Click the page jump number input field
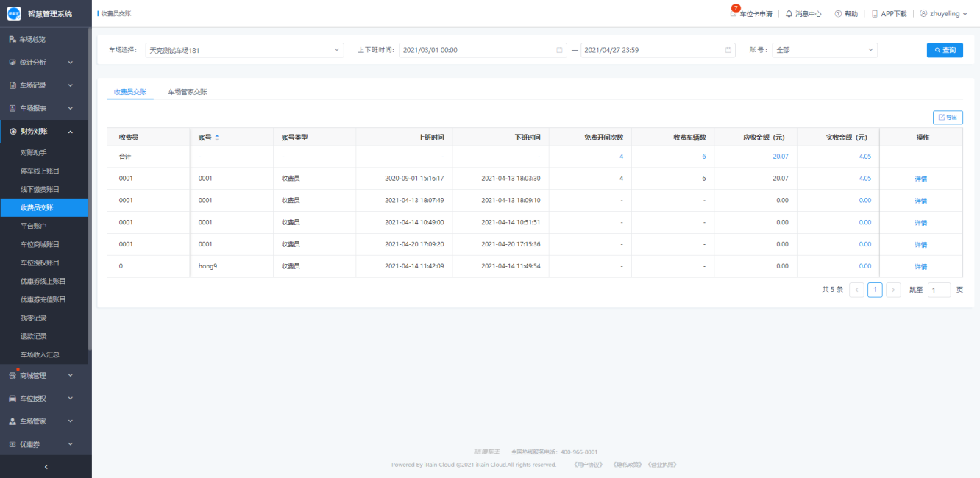This screenshot has width=980, height=478. tap(939, 290)
